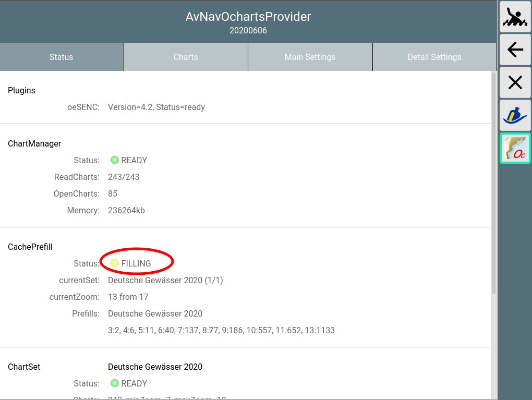Click currentSet value Deutsche Gewässer 2020 (1/1)

pos(165,280)
